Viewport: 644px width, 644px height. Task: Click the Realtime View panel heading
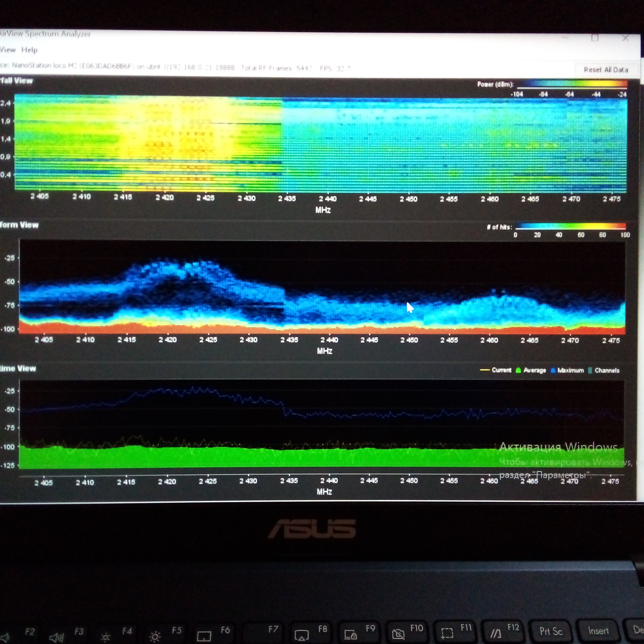18,368
